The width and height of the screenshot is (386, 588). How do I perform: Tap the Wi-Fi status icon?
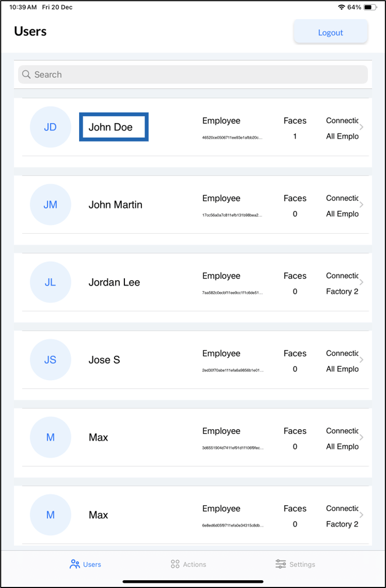[x=341, y=7]
